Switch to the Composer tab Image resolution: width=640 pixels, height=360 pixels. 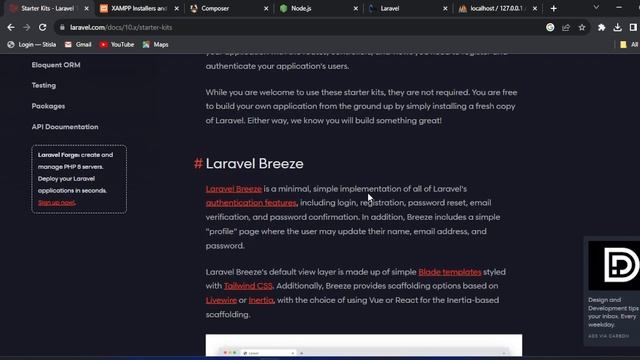pos(229,8)
